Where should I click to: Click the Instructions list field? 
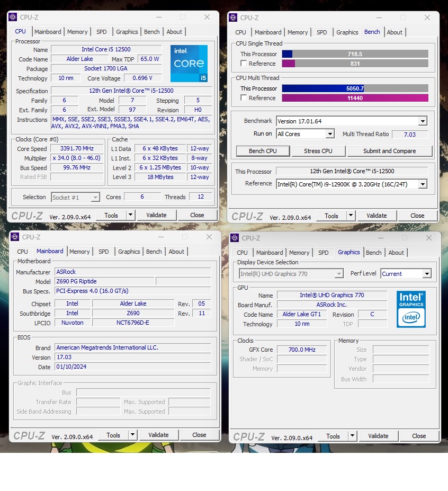click(131, 123)
